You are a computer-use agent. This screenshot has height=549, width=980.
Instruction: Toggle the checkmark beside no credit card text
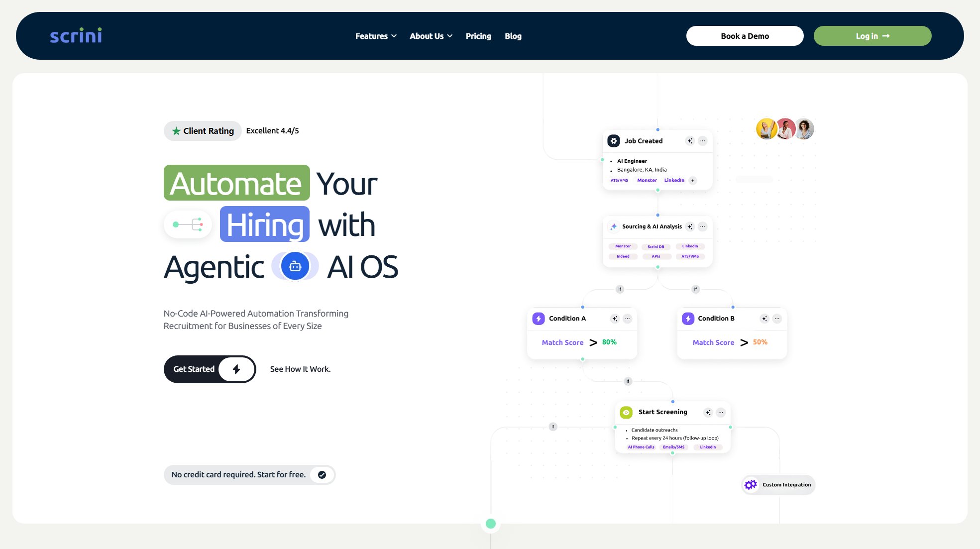click(x=322, y=475)
